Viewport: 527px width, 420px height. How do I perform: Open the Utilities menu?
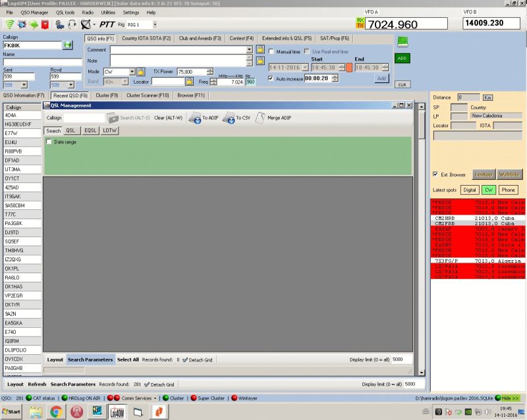(108, 13)
